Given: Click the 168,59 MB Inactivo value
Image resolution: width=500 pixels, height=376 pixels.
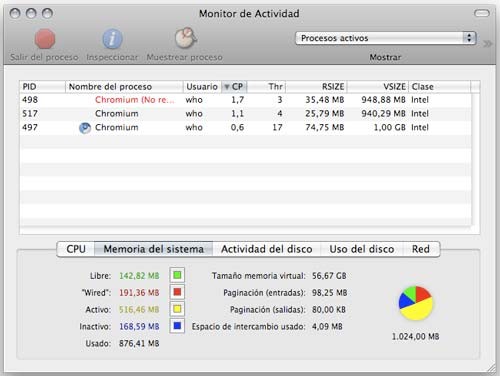Looking at the screenshot, I should (139, 326).
